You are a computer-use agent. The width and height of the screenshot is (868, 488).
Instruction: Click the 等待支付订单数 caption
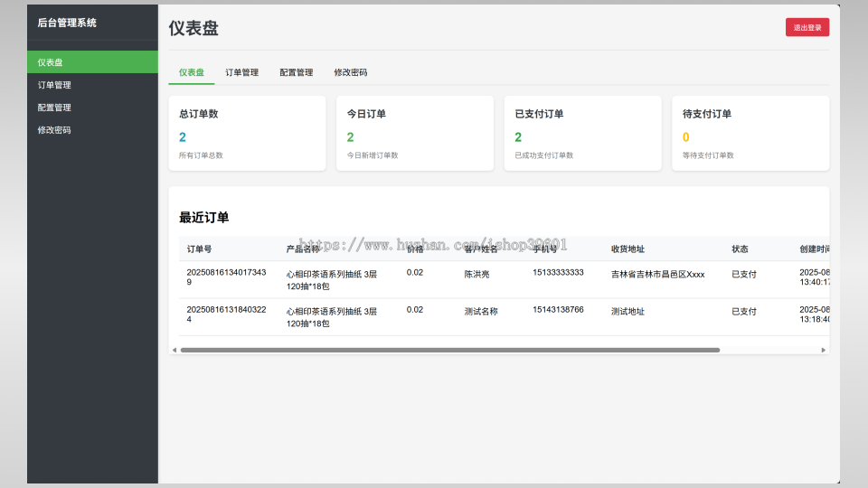tap(708, 155)
